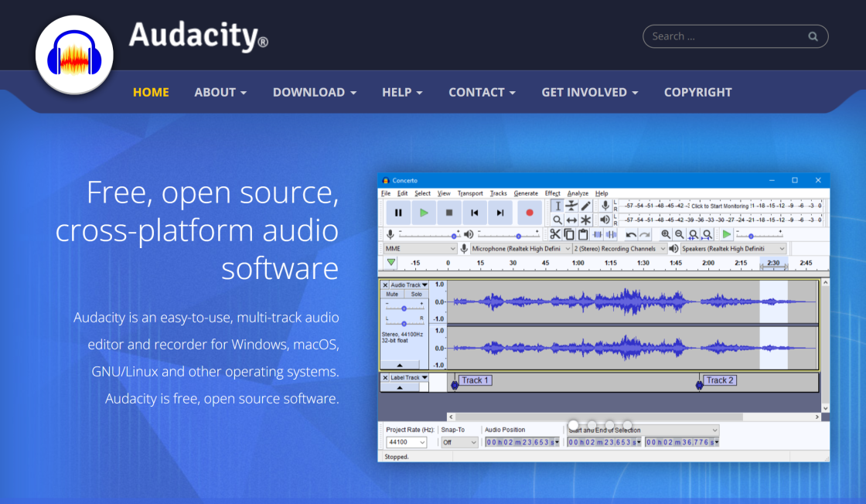Click the Copy icon

click(569, 234)
